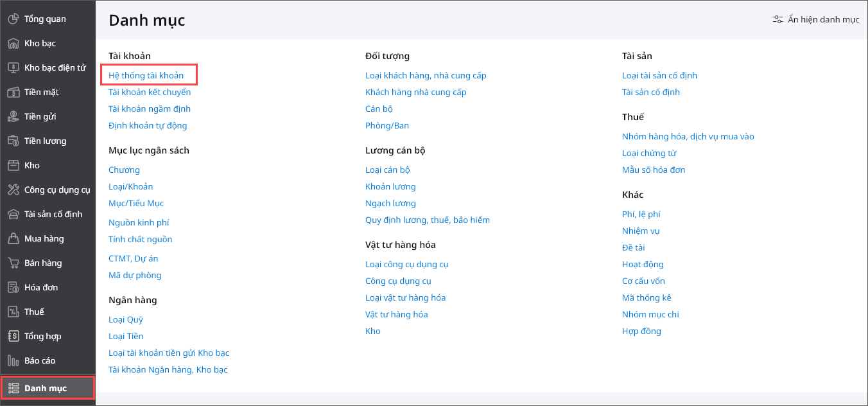Click the Mục/Tiểu Mục link
The width and height of the screenshot is (868, 406).
pos(136,203)
